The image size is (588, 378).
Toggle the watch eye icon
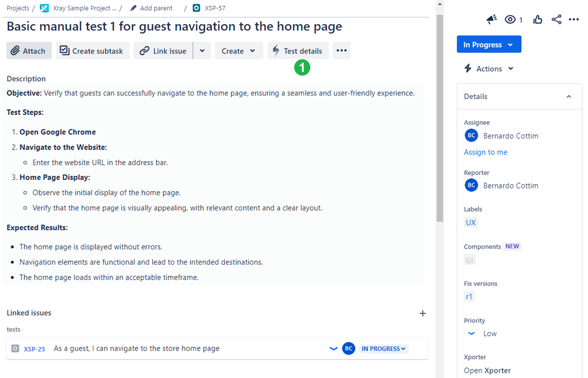pos(510,19)
